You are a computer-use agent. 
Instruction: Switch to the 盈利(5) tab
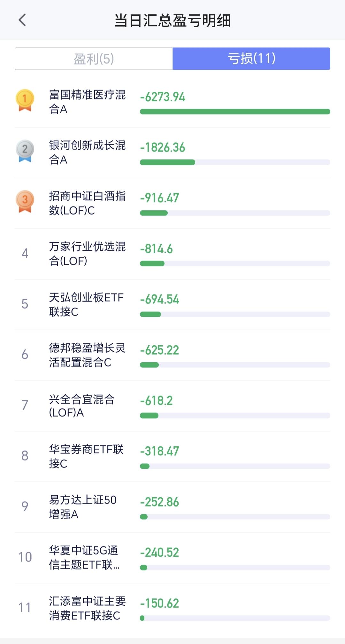[94, 59]
